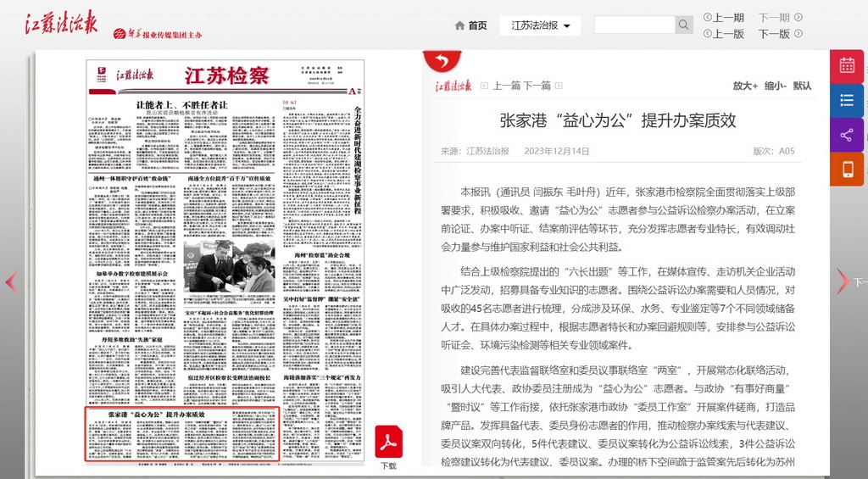Open next article 下一篇
Screen dimensions: 868x479
coord(537,86)
